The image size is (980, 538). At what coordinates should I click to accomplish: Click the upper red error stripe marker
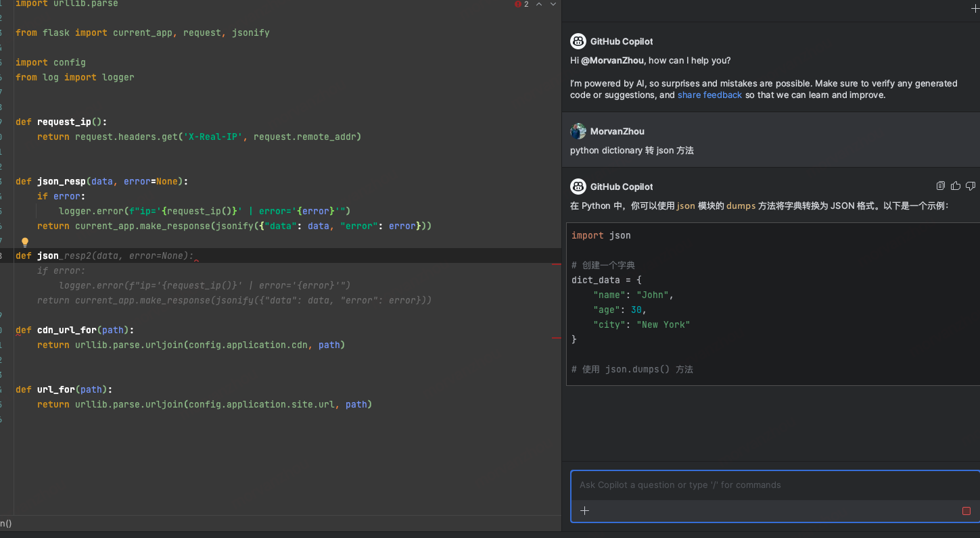click(557, 264)
